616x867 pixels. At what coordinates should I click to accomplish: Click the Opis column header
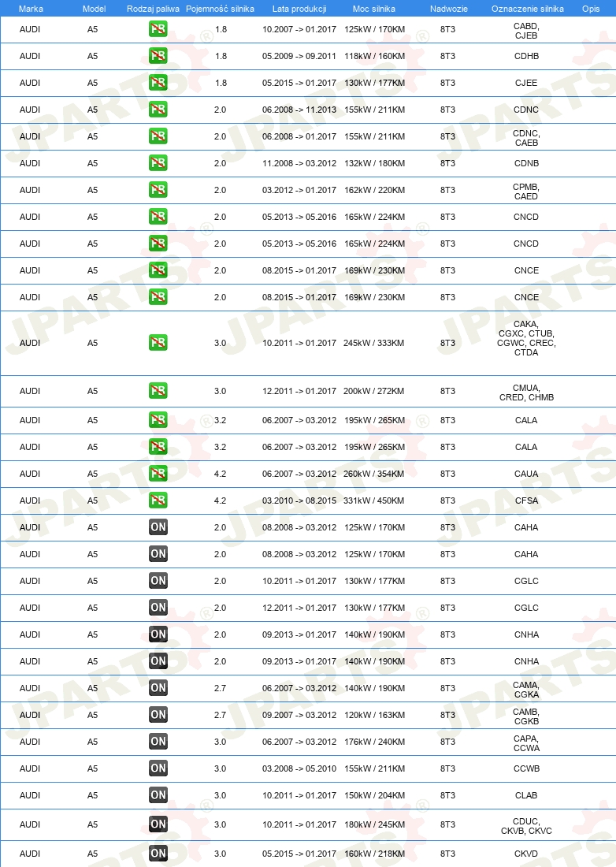(591, 9)
